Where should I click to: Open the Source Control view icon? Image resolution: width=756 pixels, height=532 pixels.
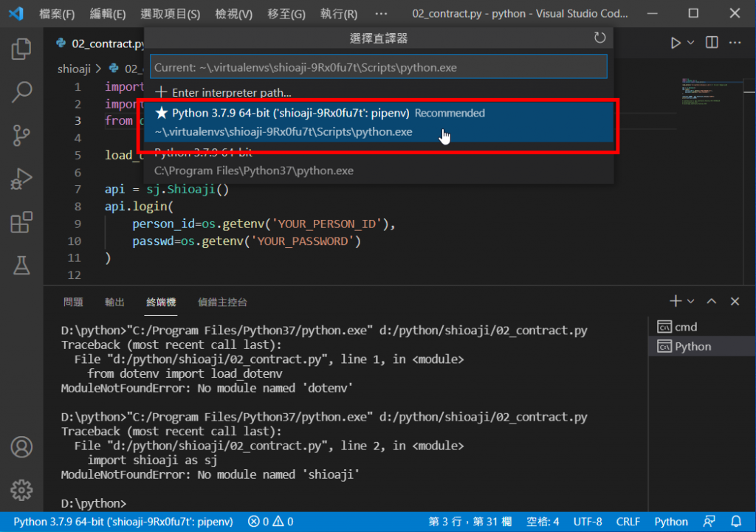click(x=21, y=136)
